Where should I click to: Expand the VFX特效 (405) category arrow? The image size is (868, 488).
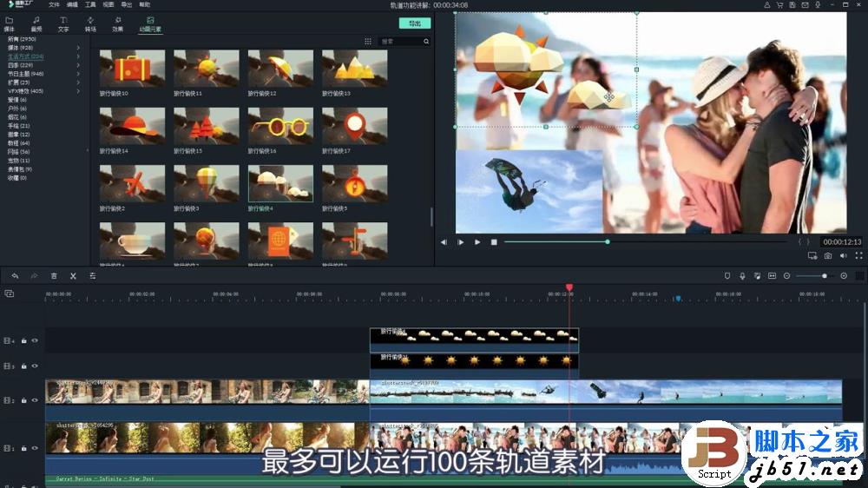pyautogui.click(x=78, y=91)
